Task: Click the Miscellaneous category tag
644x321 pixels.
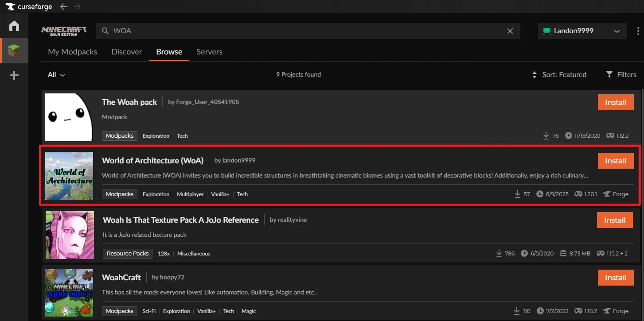Action: [194, 254]
